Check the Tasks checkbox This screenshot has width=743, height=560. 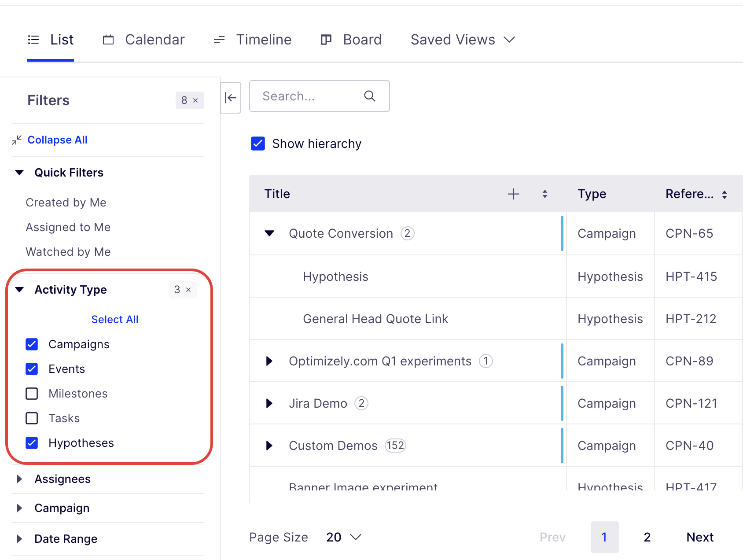coord(32,418)
